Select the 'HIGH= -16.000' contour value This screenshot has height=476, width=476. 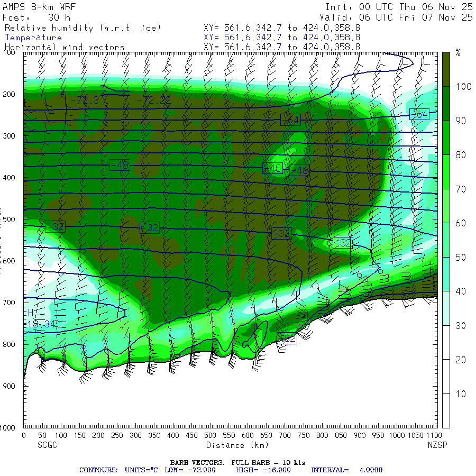point(263,470)
